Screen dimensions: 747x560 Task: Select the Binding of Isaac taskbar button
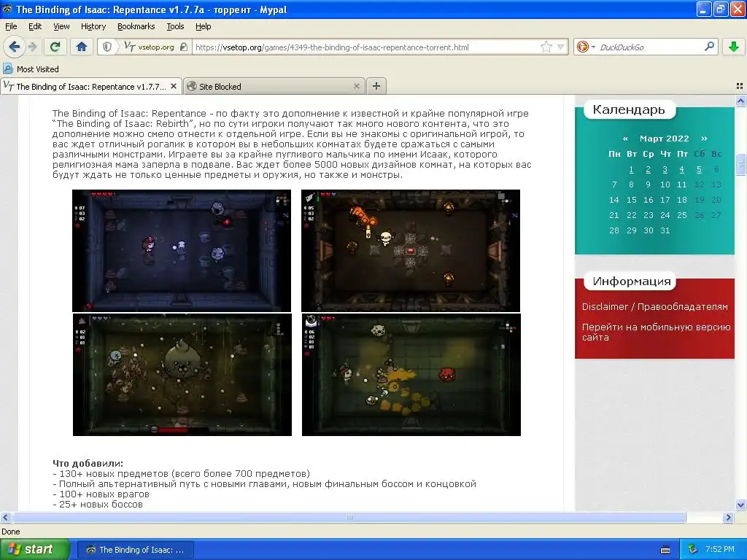tap(135, 550)
